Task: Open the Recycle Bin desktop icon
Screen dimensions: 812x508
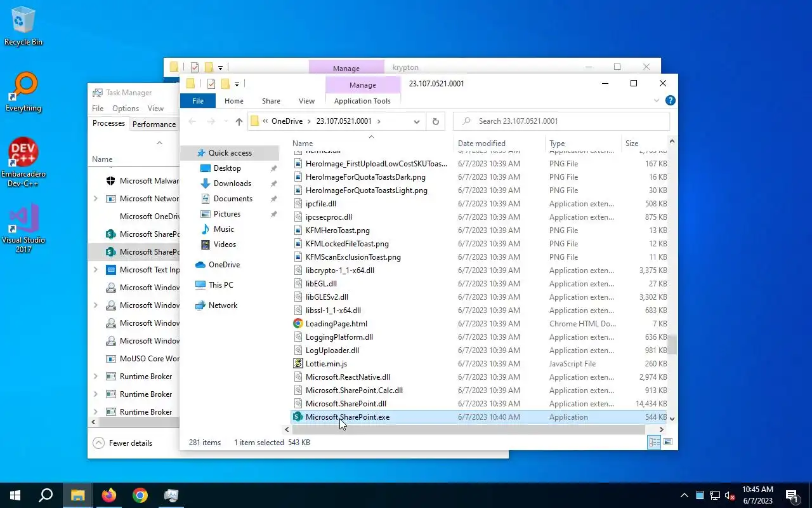Action: 23,27
